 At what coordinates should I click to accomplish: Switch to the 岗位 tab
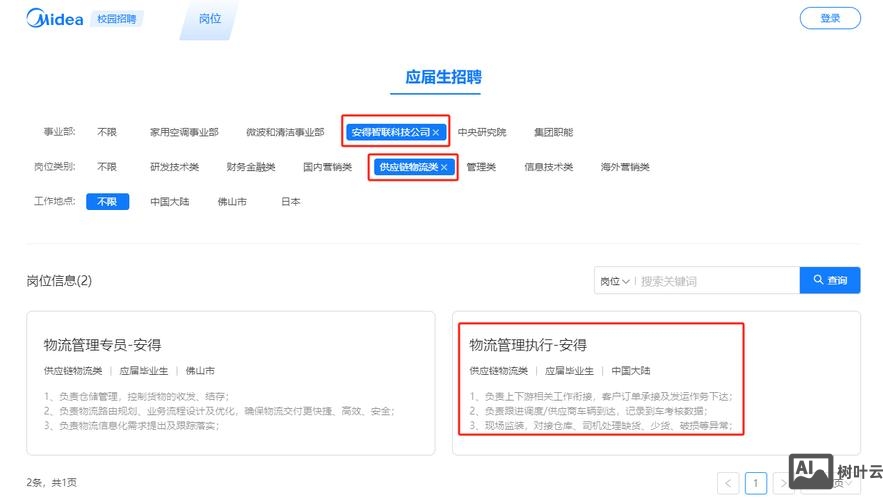coord(210,19)
